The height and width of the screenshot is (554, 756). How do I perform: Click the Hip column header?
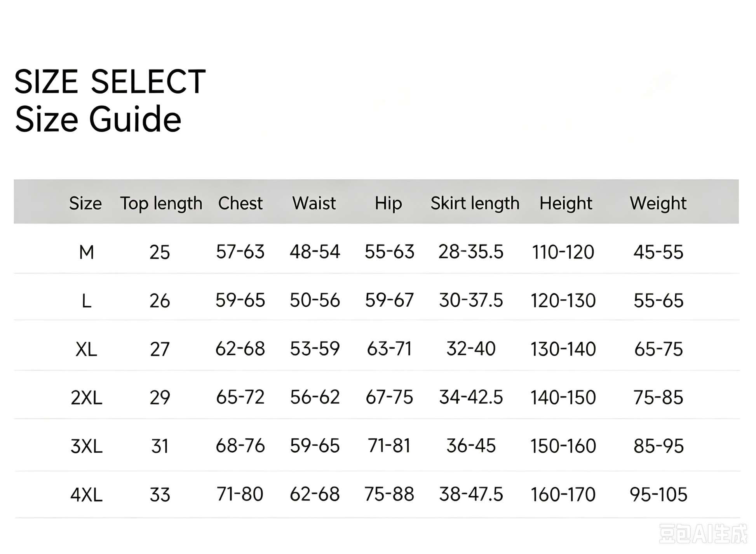[x=388, y=204]
